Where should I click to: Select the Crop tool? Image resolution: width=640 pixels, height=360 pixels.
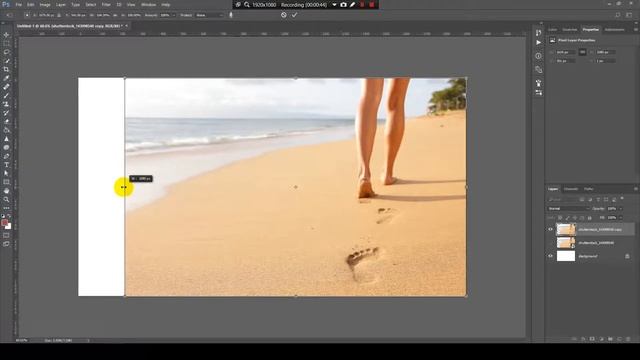(6, 69)
